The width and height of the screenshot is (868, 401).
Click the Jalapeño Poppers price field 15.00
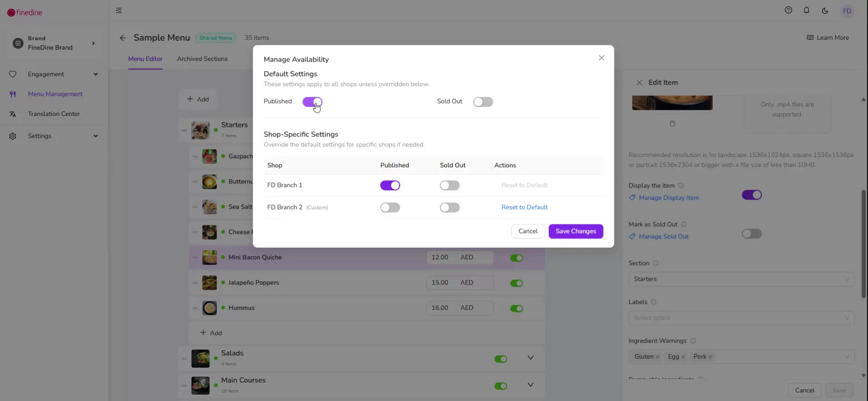460,283
